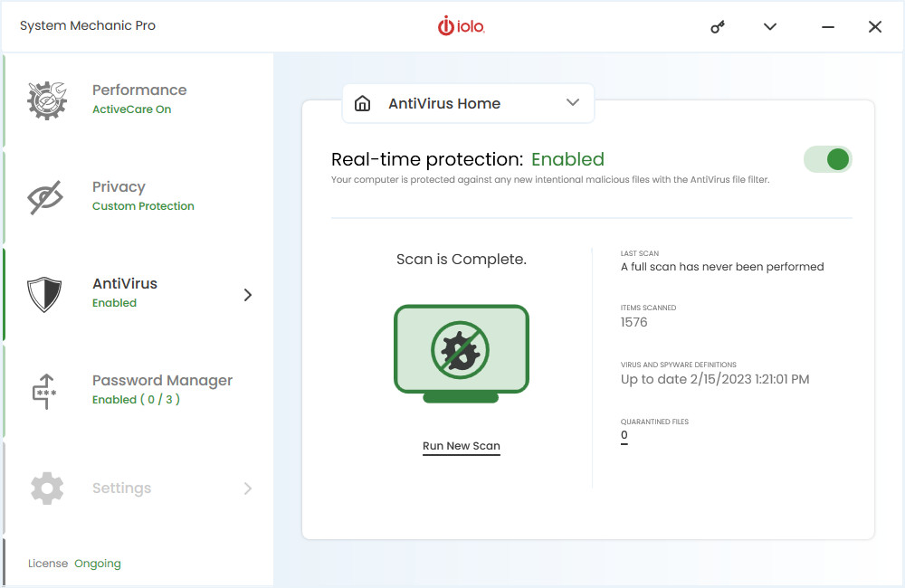This screenshot has width=905, height=588.
Task: Click the Privacy crossed-eye icon
Action: pyautogui.click(x=45, y=197)
